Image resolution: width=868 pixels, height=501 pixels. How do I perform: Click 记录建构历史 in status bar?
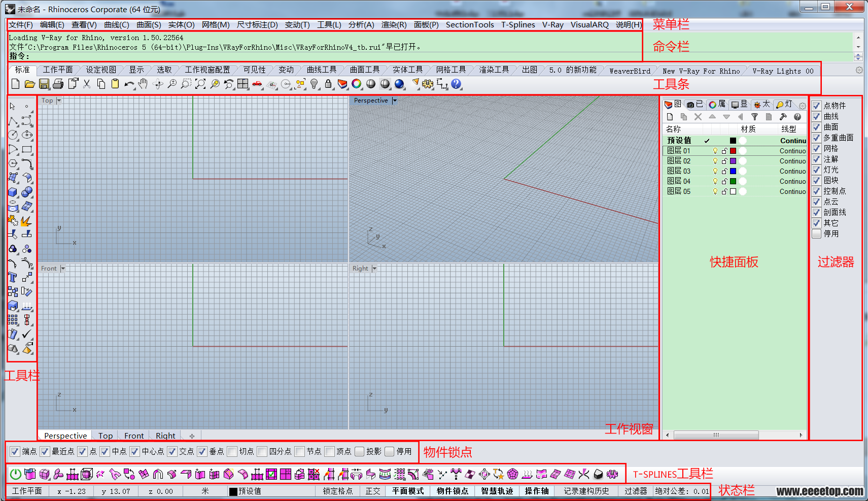[x=586, y=491]
